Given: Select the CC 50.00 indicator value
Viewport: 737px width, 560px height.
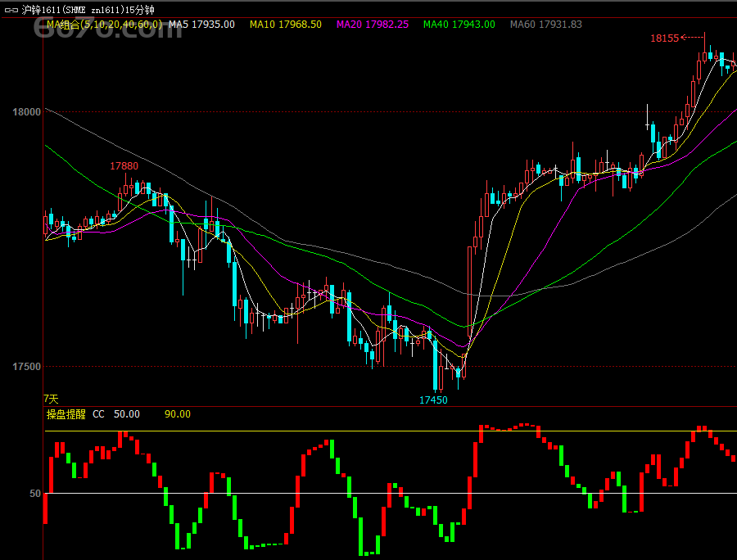Looking at the screenshot, I should (x=116, y=414).
